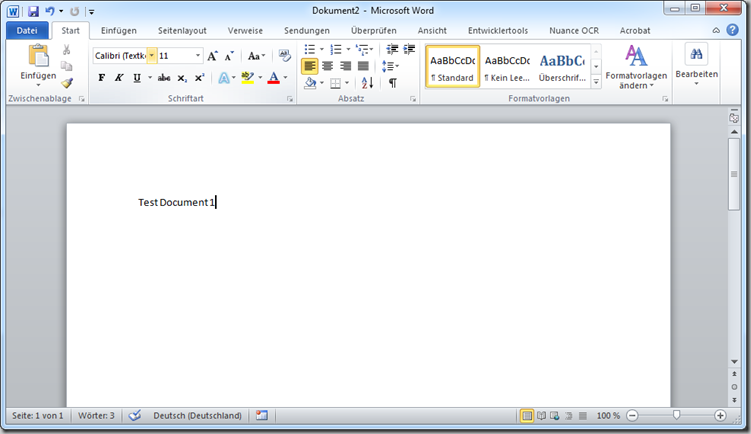Viewport: 751px width, 434px height.
Task: Open Schriftart dialog launcher
Action: pyautogui.click(x=290, y=99)
